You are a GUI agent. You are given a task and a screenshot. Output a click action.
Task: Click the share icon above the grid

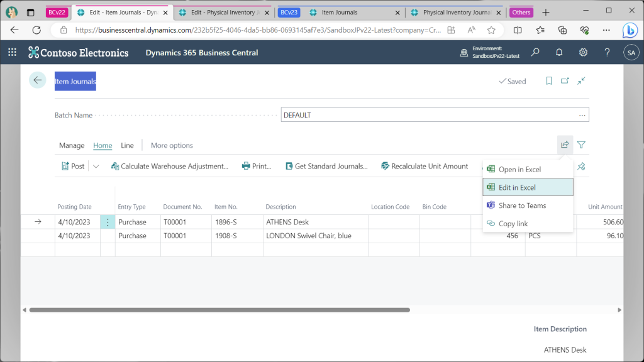(x=565, y=145)
